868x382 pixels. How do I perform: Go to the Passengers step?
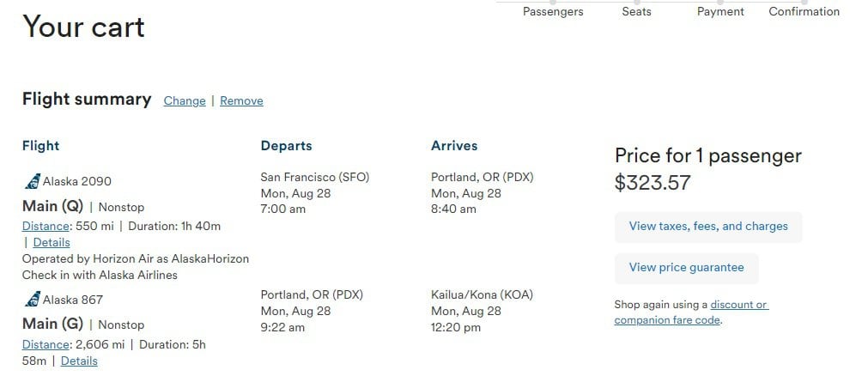(553, 12)
